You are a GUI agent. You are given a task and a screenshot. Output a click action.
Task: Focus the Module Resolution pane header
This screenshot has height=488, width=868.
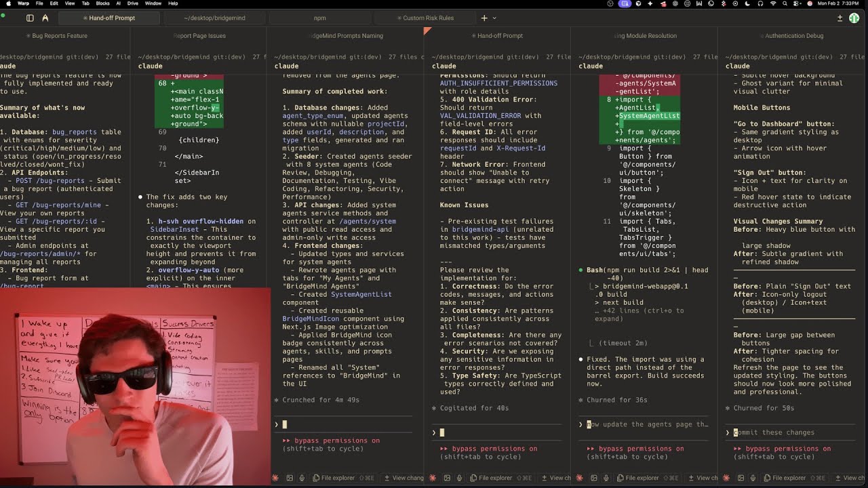click(x=645, y=36)
